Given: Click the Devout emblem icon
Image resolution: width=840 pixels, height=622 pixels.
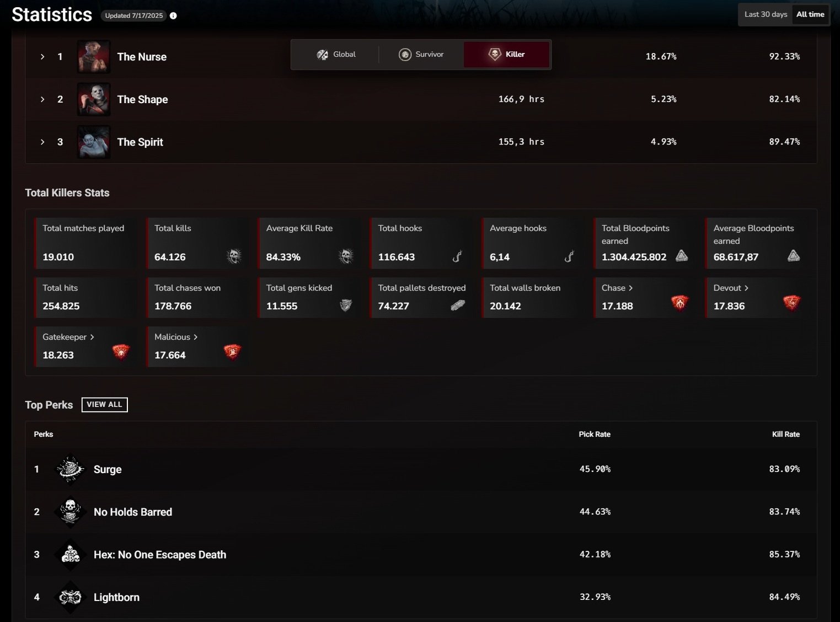Looking at the screenshot, I should coord(791,303).
